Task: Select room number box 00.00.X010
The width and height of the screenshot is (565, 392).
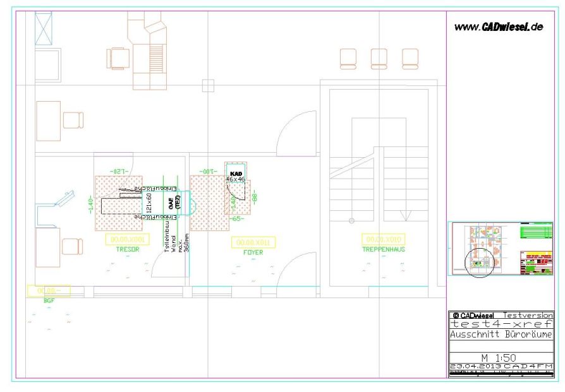Action: click(x=383, y=240)
